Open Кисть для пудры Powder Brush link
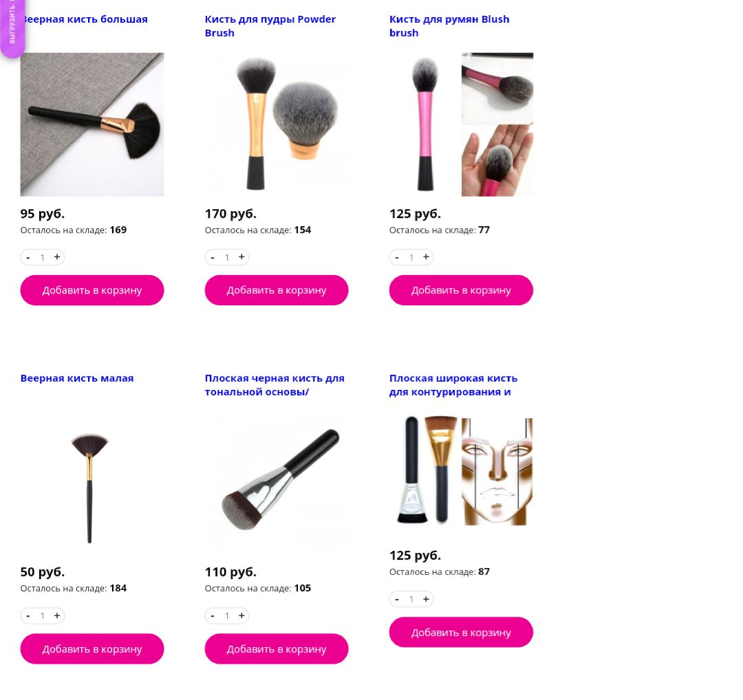 coord(270,26)
